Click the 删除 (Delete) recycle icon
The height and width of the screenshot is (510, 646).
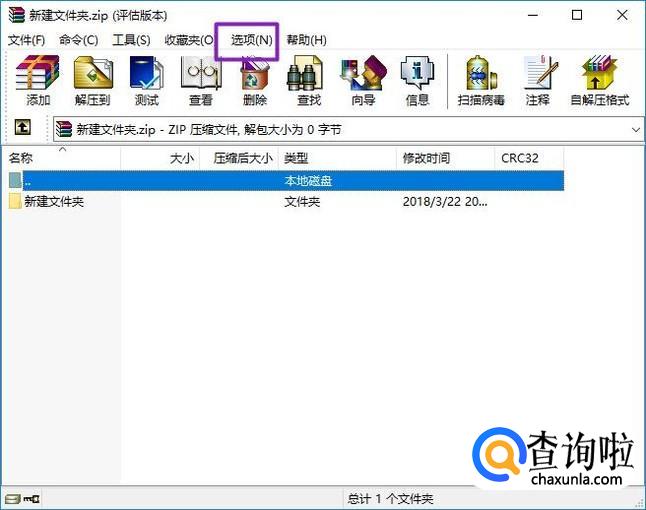click(x=255, y=82)
